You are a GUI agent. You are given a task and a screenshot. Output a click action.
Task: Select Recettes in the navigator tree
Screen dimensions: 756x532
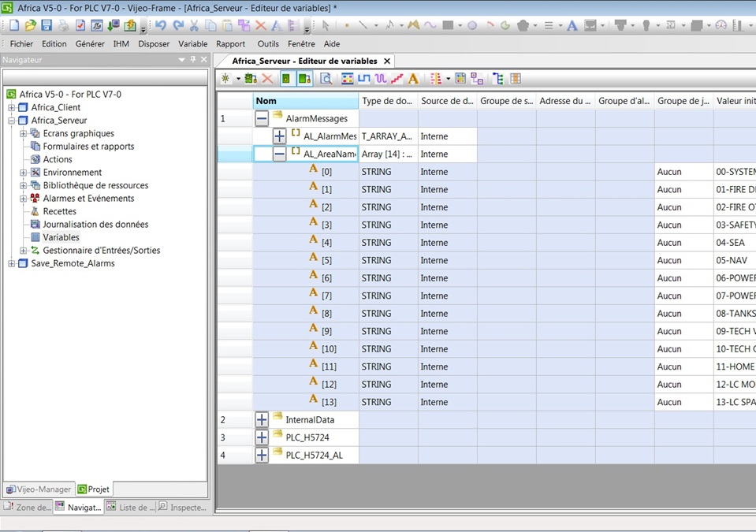pyautogui.click(x=59, y=211)
